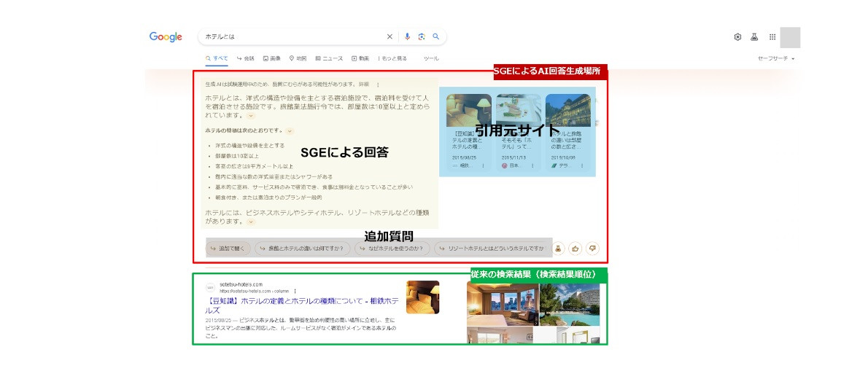868x379 pixels.
Task: Expand chevron after ホテルの特徴は次のとおりです
Action: point(290,131)
